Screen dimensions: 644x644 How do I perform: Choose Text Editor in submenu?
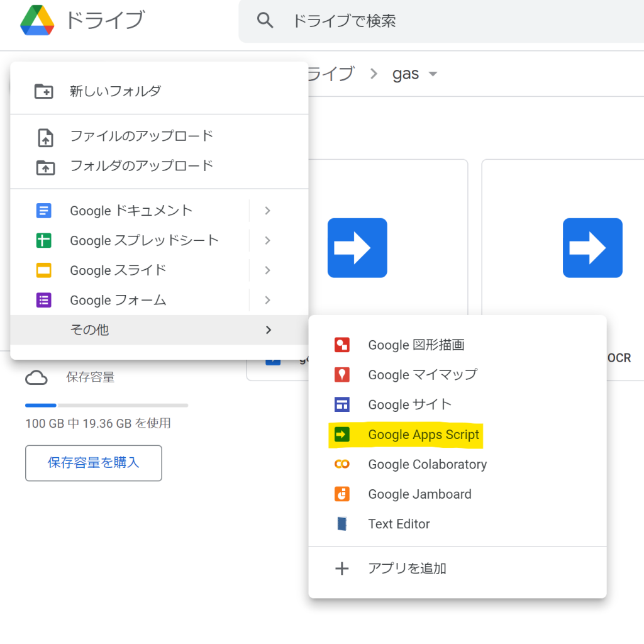click(458, 524)
